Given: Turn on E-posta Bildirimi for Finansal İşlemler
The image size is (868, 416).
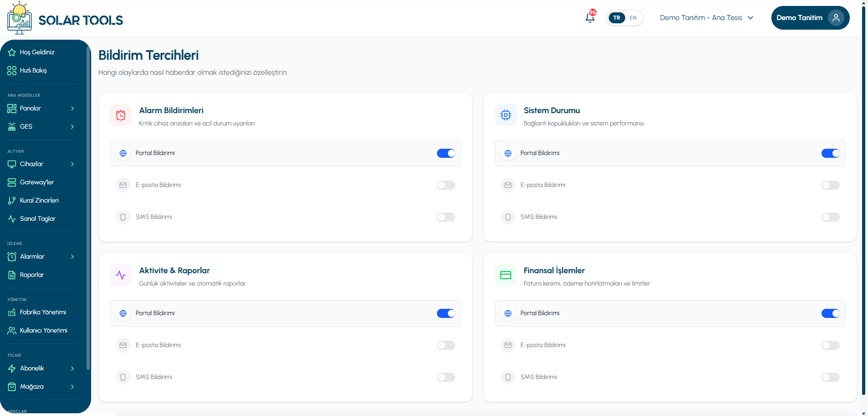Looking at the screenshot, I should point(831,345).
